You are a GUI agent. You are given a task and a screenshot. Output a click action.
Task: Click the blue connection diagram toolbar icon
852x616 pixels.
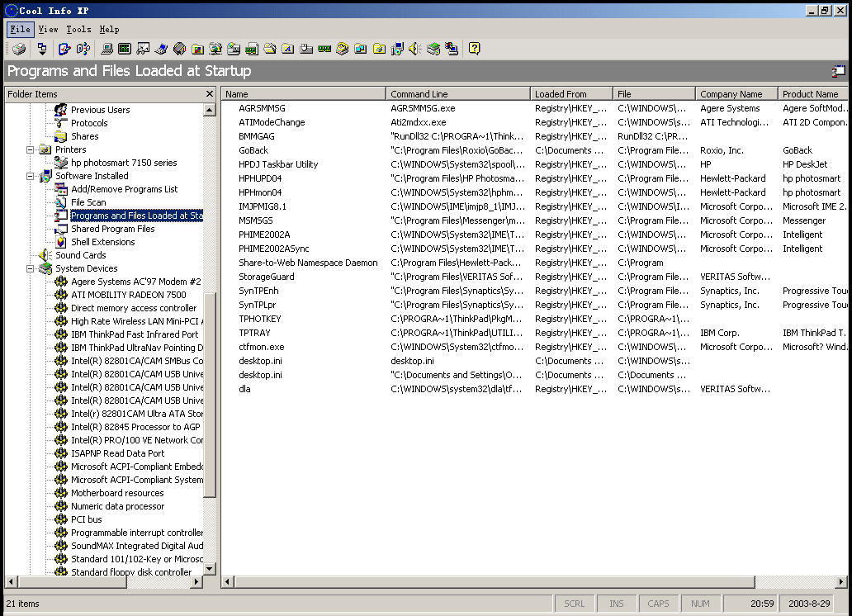point(83,49)
